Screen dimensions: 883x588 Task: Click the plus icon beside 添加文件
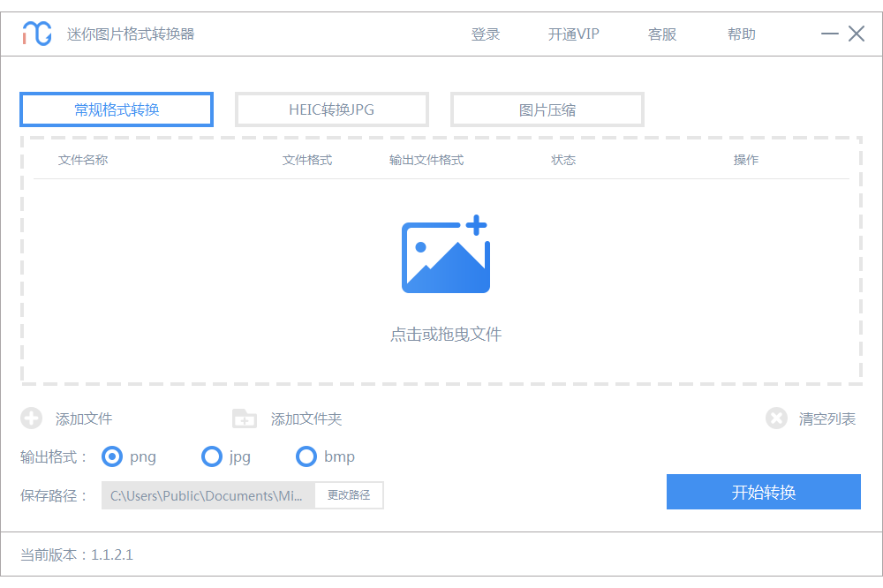[x=31, y=418]
